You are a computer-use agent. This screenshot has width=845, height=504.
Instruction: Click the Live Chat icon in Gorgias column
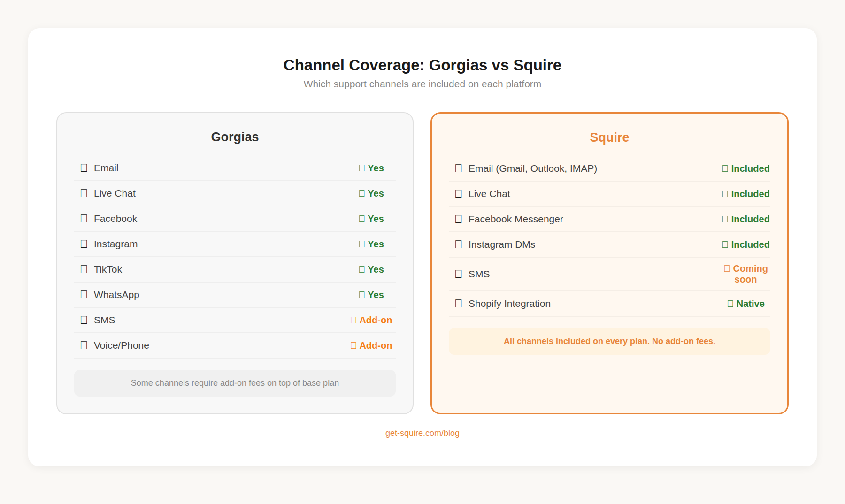pyautogui.click(x=84, y=193)
